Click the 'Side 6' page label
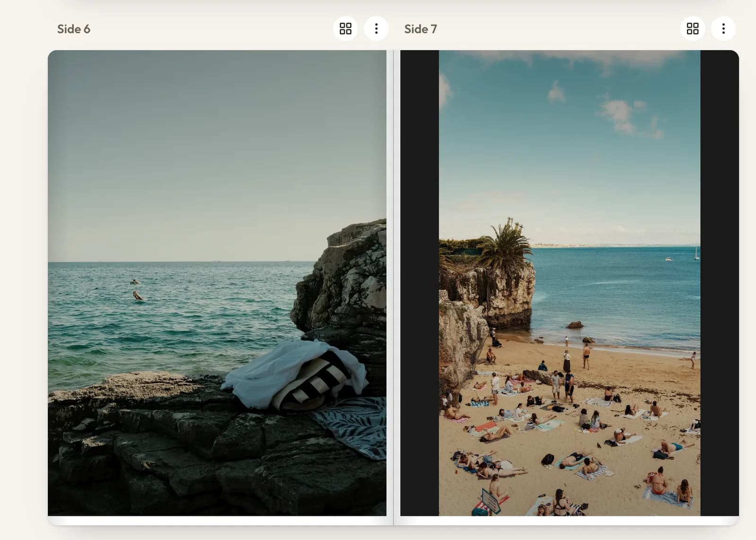Screen dimensions: 756x540 74,29
